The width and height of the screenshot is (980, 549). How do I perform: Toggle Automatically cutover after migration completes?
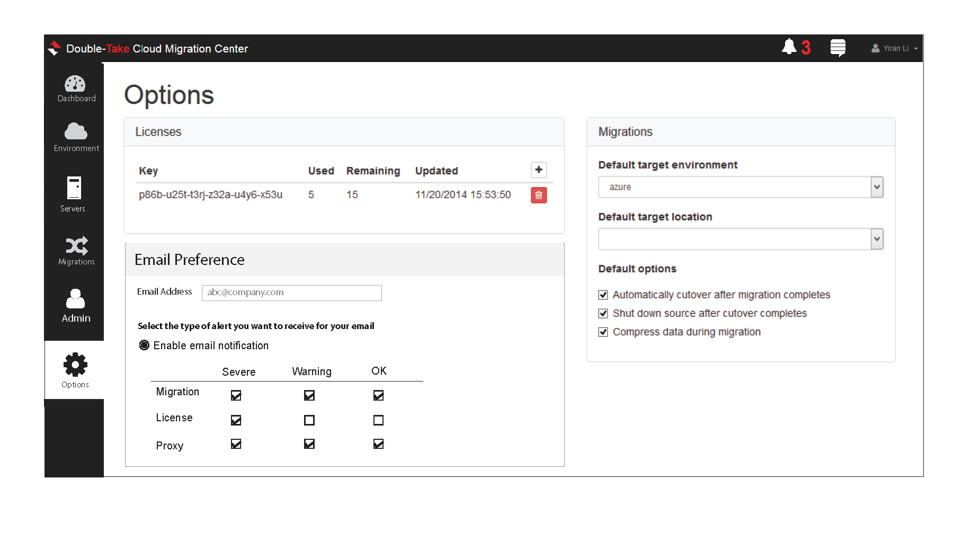point(603,295)
